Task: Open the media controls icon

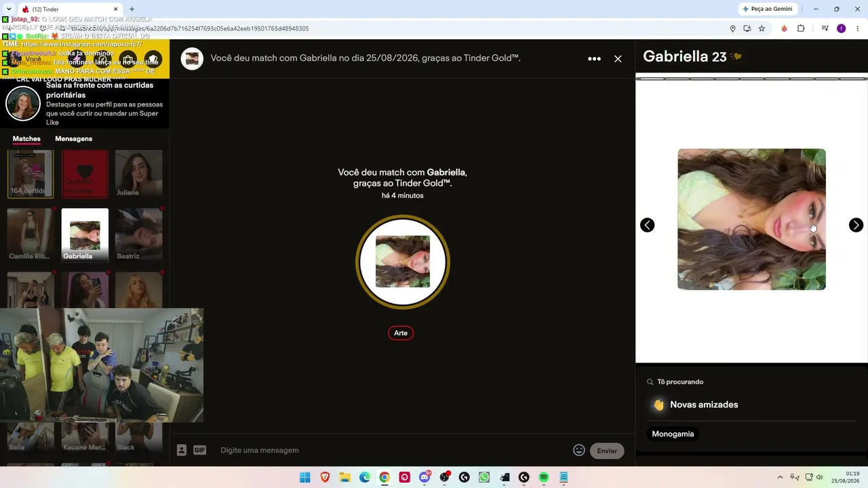Action: point(825,28)
